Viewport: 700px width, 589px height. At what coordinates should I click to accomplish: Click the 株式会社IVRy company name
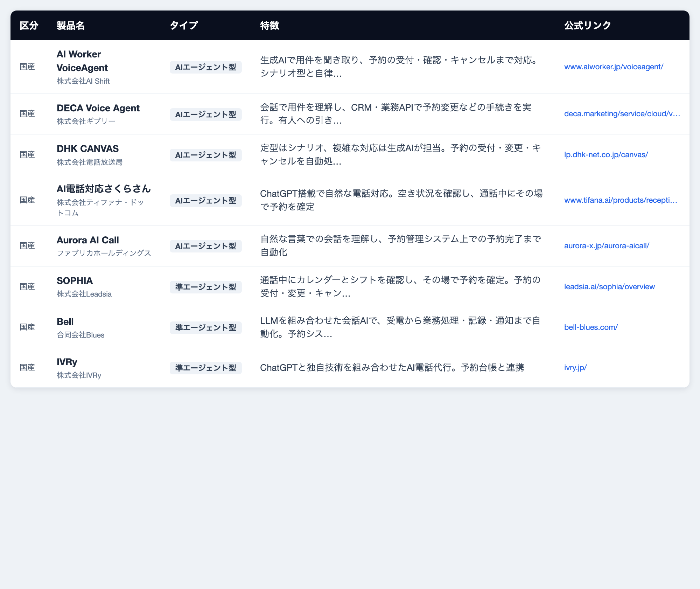(x=79, y=375)
